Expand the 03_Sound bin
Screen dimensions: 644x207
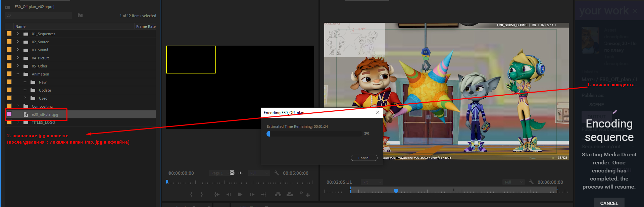click(18, 50)
